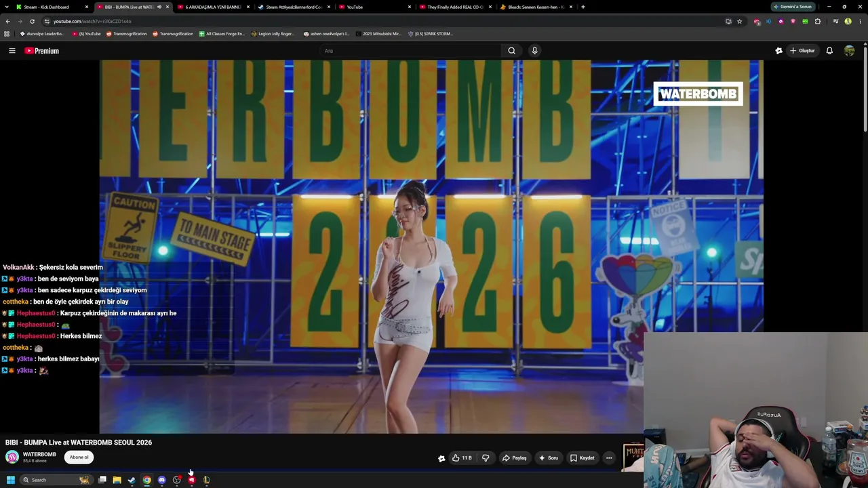Open the Chrome profile avatar
The height and width of the screenshot is (488, 868).
click(848, 21)
